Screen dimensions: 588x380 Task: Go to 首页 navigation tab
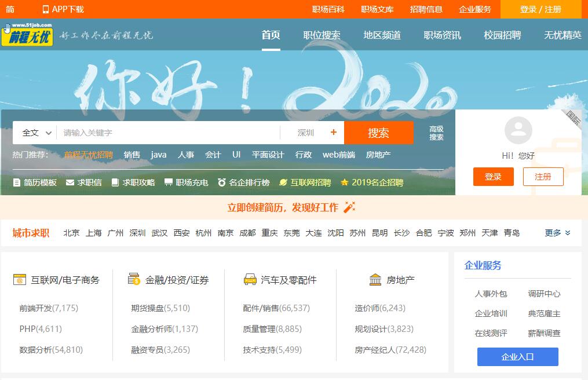[271, 35]
